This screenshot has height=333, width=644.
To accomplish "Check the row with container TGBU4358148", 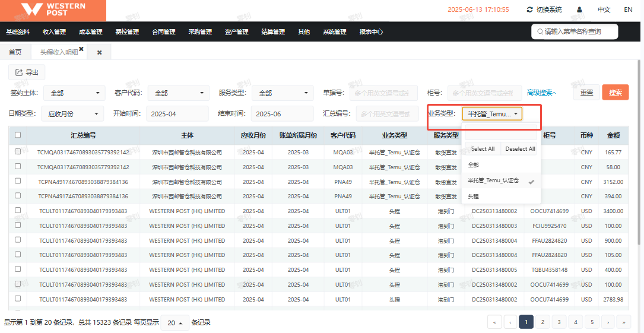I will (x=18, y=269).
